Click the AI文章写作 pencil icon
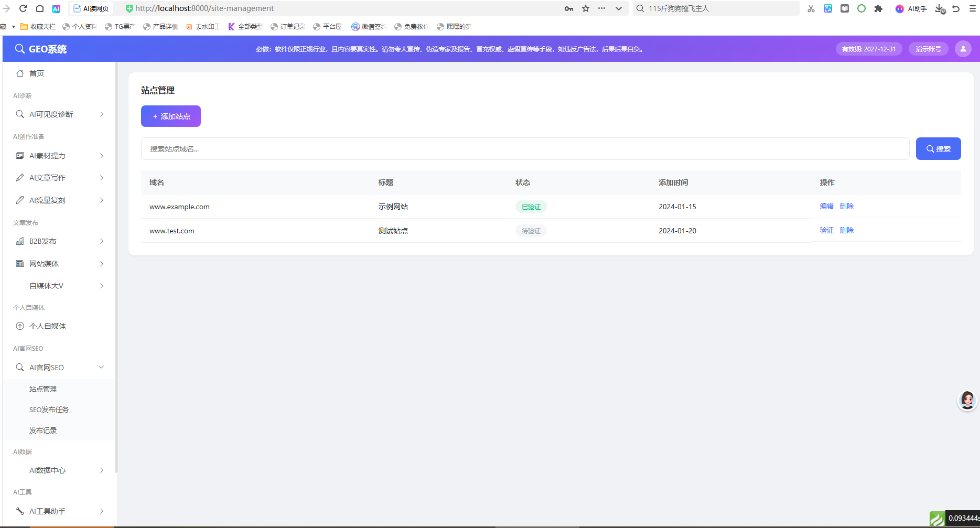 point(20,178)
